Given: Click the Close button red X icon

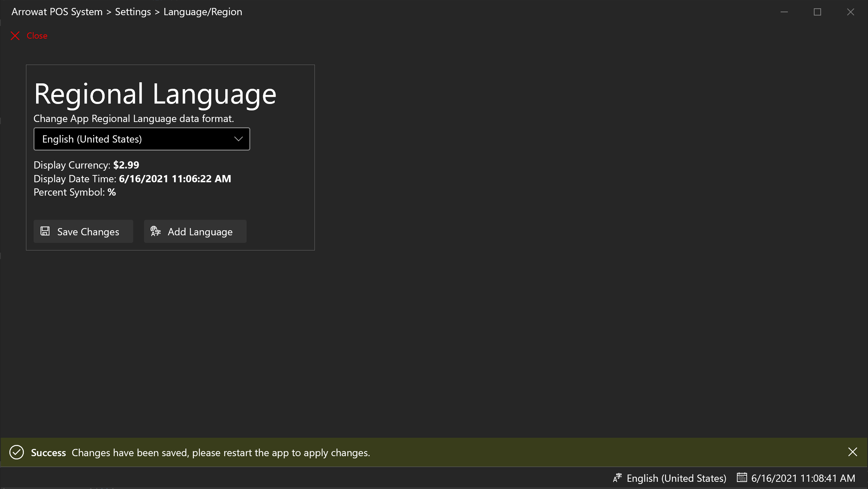Looking at the screenshot, I should click(15, 36).
